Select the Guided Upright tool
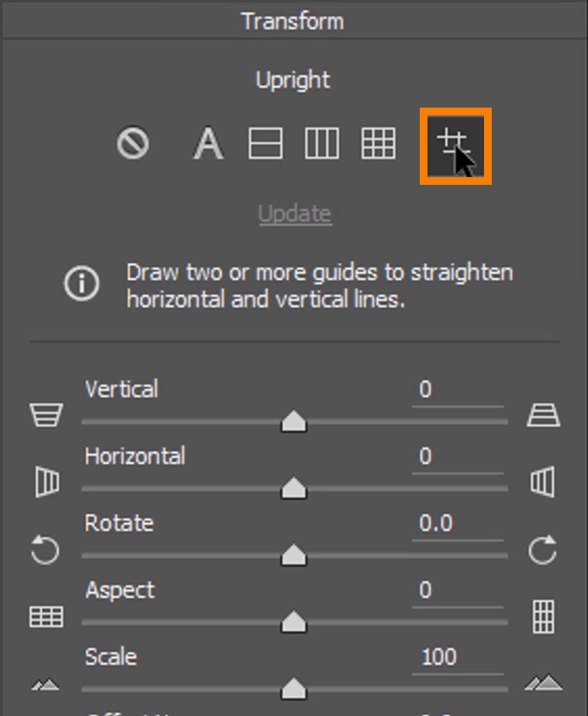Image resolution: width=588 pixels, height=716 pixels. 454,145
